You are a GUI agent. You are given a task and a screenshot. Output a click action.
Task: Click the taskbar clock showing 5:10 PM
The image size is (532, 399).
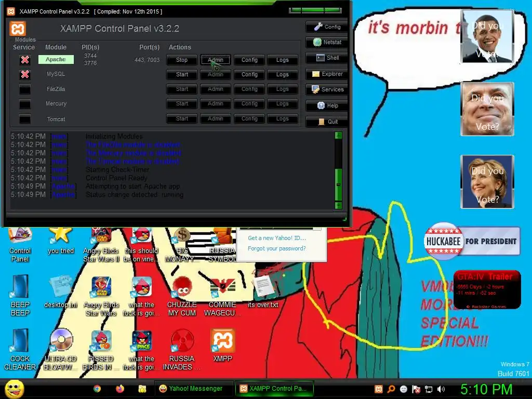click(x=486, y=389)
